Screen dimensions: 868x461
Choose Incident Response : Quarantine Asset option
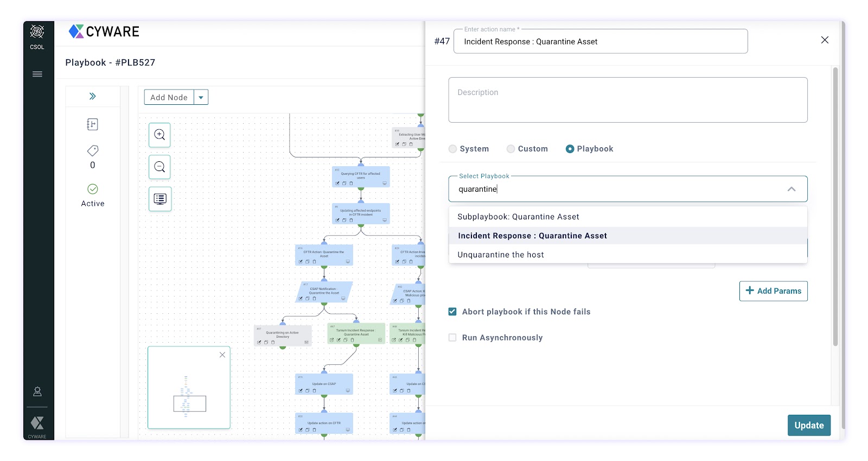coord(628,236)
